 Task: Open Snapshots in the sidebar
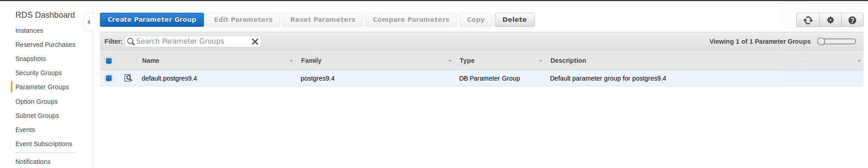pyautogui.click(x=30, y=59)
